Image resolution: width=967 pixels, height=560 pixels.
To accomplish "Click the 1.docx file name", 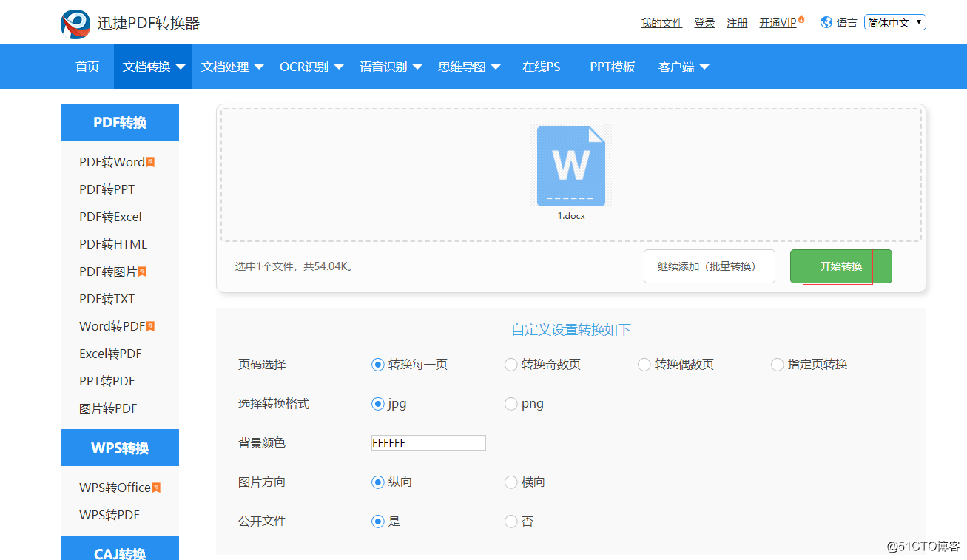I will pyautogui.click(x=571, y=216).
